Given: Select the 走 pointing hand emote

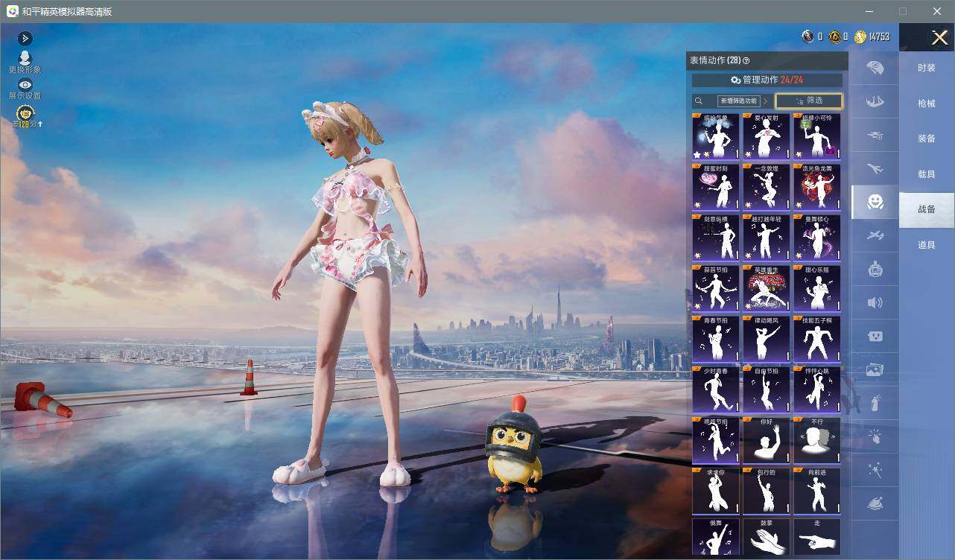Looking at the screenshot, I should coord(816,536).
